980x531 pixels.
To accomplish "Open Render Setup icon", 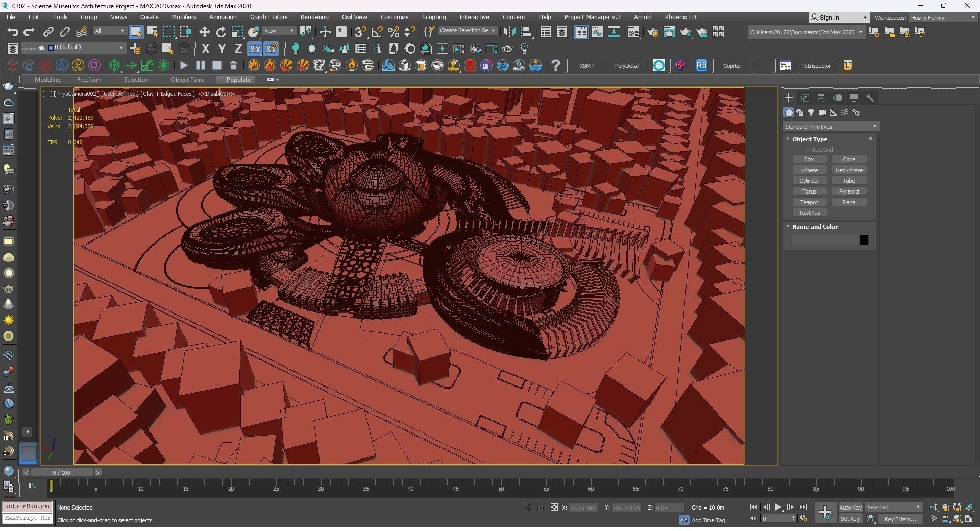I will 653,32.
